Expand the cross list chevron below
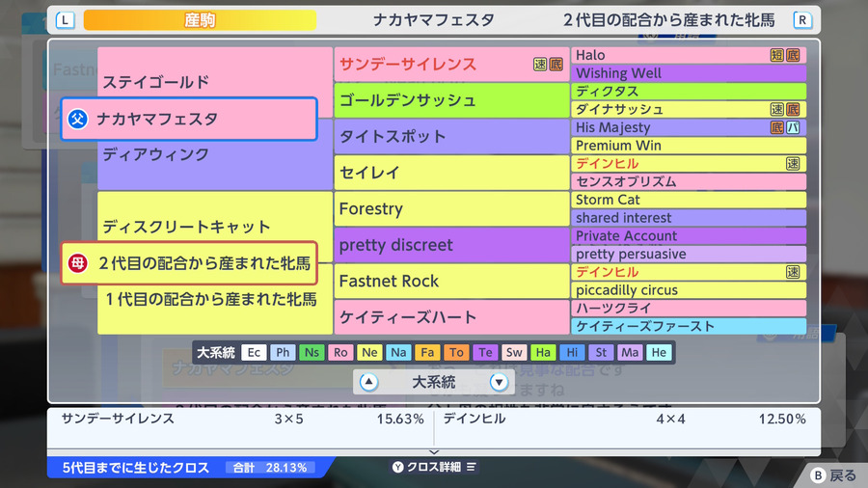The image size is (868, 488). tap(434, 452)
